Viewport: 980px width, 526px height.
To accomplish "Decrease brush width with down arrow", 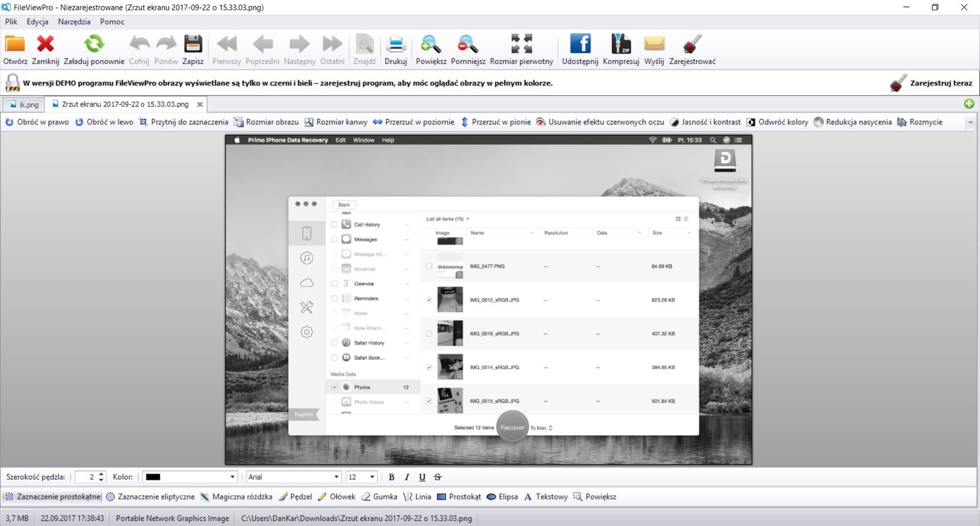I will tap(101, 480).
